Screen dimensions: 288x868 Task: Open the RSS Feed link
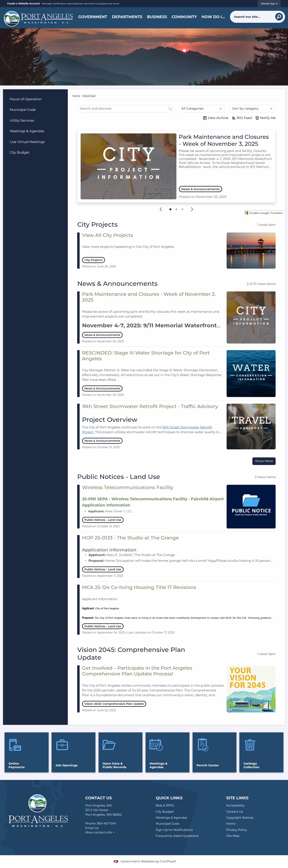[x=242, y=118]
